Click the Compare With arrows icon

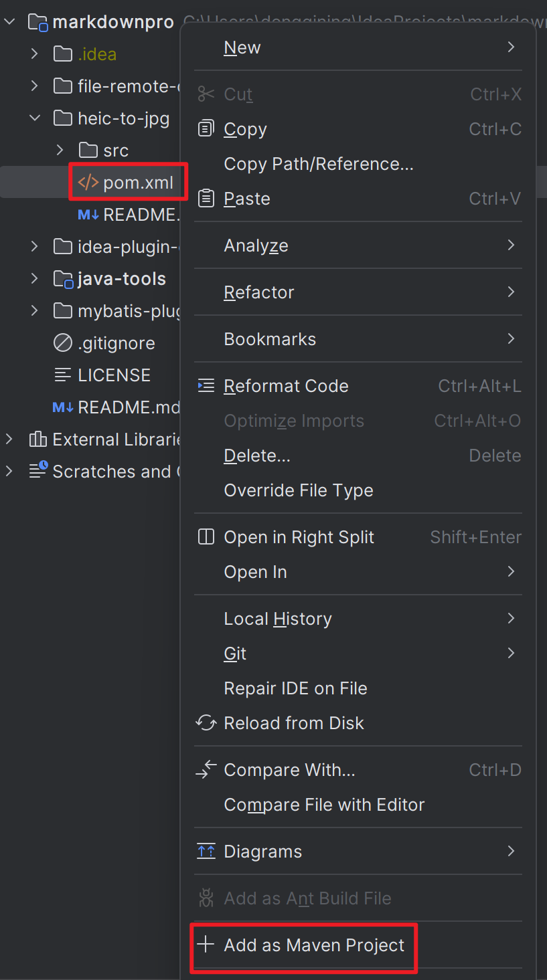tap(206, 769)
